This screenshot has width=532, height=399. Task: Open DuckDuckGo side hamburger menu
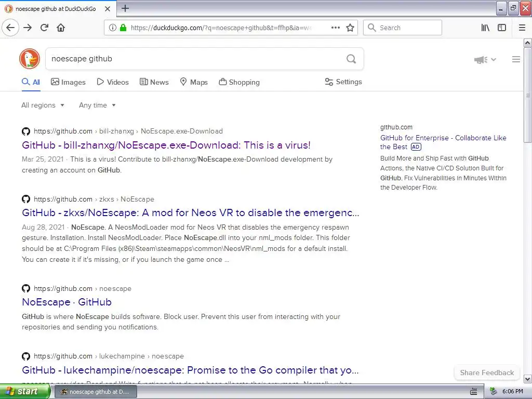516,59
